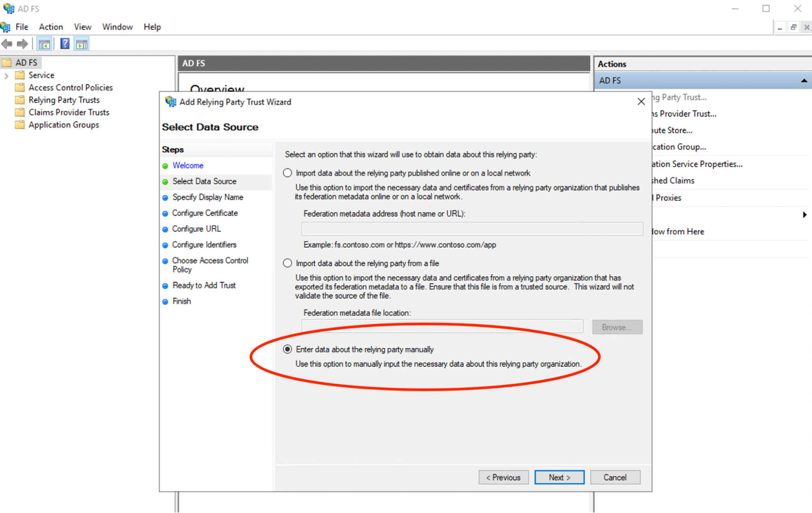This screenshot has height=513, width=812.
Task: Open the Action menu
Action: point(50,27)
